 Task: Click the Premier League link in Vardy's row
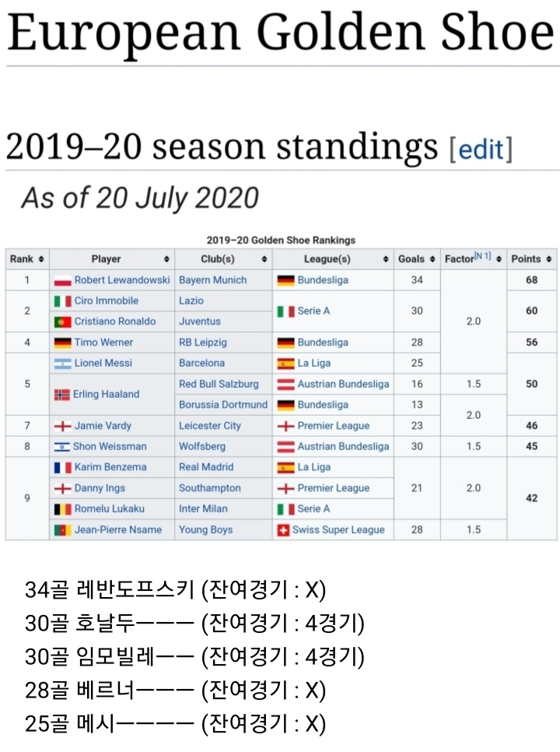click(x=333, y=426)
